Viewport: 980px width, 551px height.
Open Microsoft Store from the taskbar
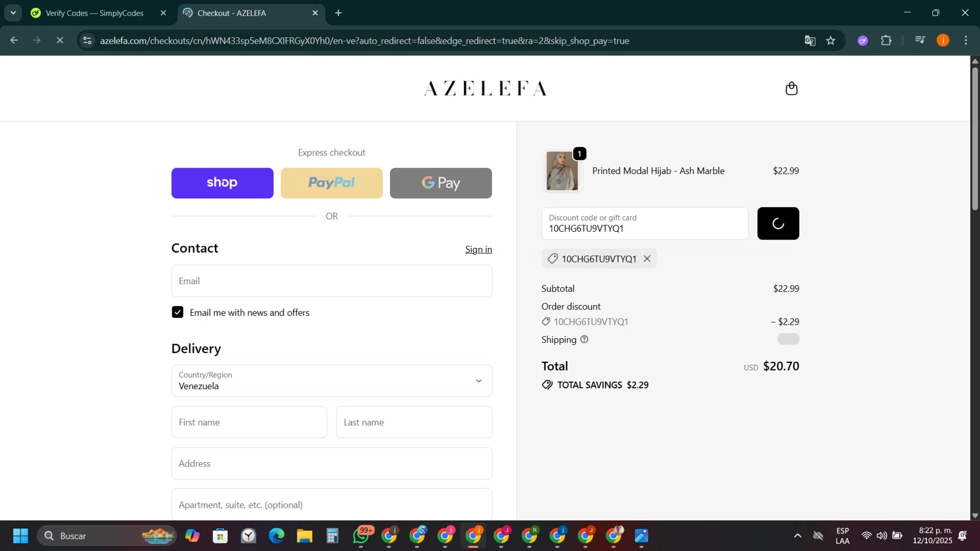220,536
